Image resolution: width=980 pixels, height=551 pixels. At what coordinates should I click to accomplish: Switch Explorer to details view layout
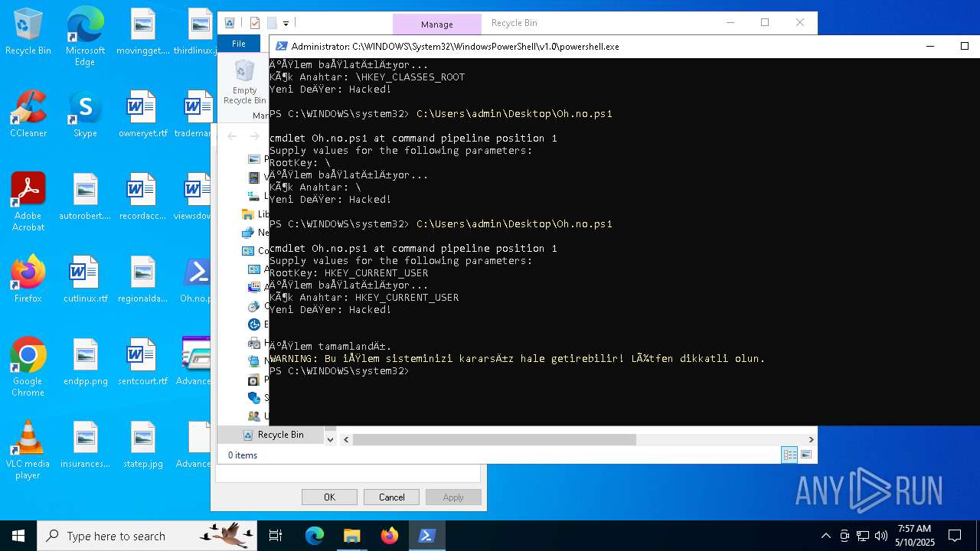[789, 455]
